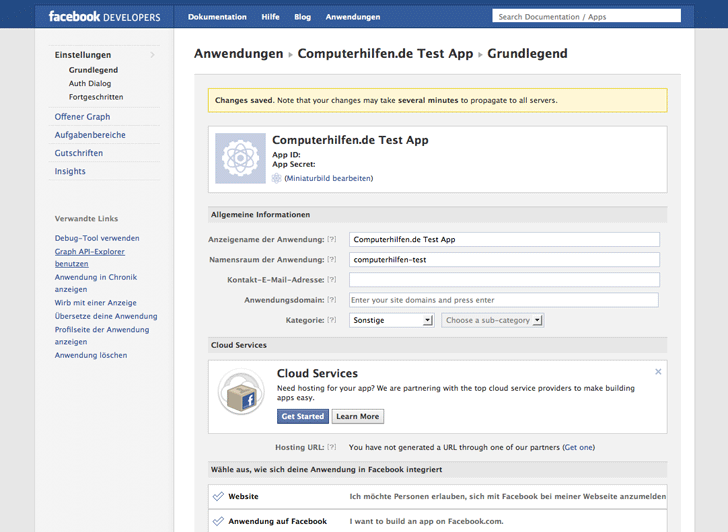The height and width of the screenshot is (532, 728).
Task: Click Anwendungen in the breadcrumb
Action: pyautogui.click(x=239, y=54)
